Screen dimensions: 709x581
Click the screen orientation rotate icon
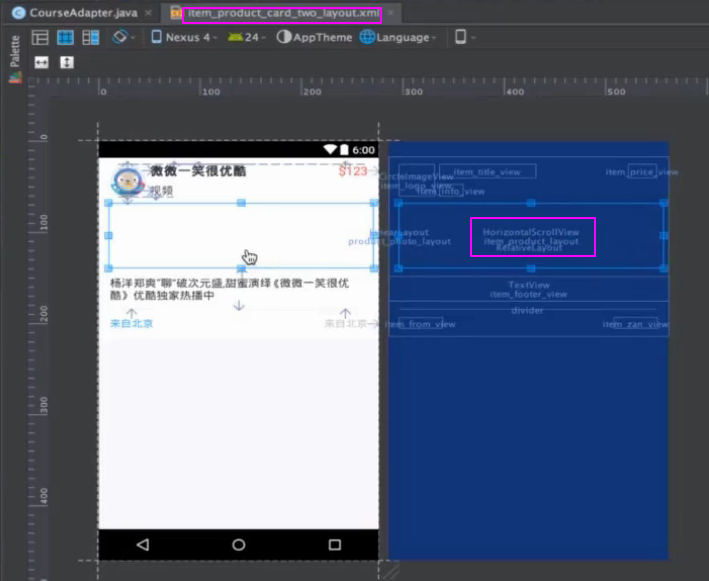click(x=121, y=37)
